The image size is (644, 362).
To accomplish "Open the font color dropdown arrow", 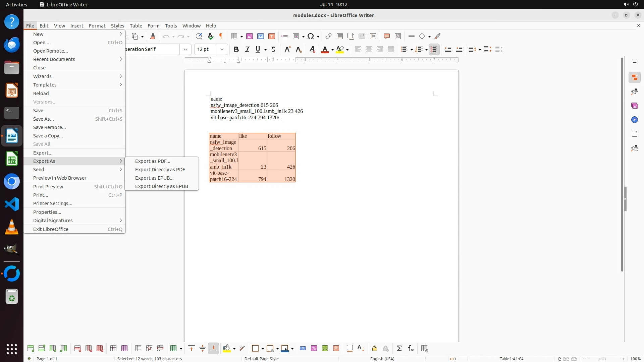I will click(x=332, y=50).
